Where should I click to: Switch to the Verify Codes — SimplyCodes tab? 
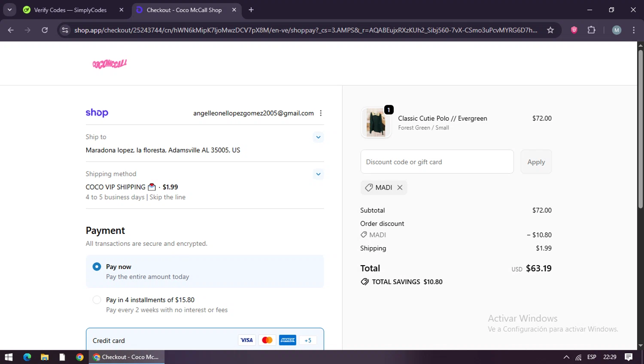coord(70,10)
